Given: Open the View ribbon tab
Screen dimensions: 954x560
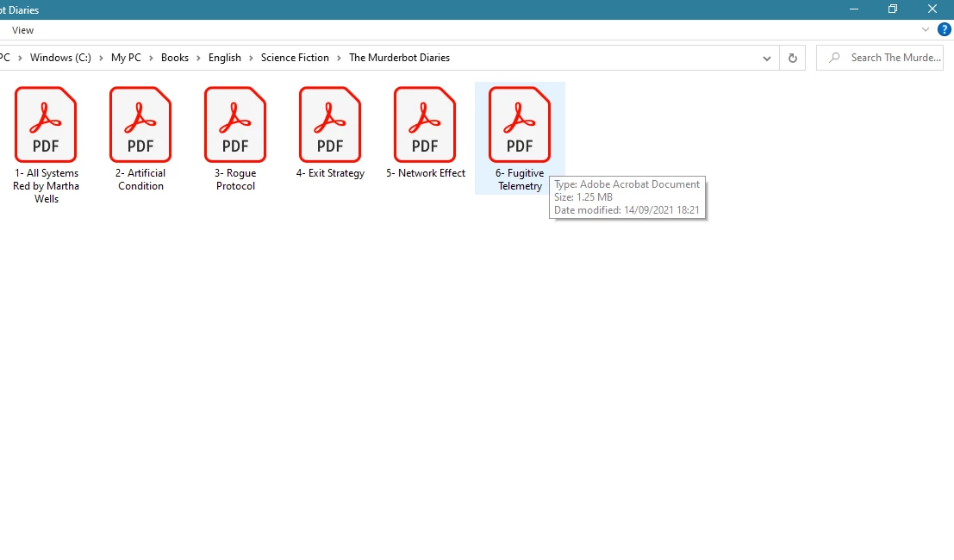Looking at the screenshot, I should click(23, 30).
